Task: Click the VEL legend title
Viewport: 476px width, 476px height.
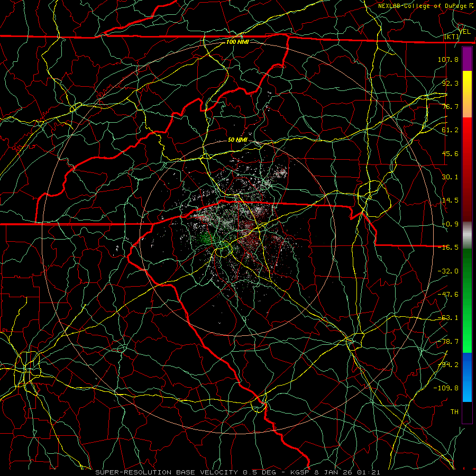Action: (x=465, y=32)
